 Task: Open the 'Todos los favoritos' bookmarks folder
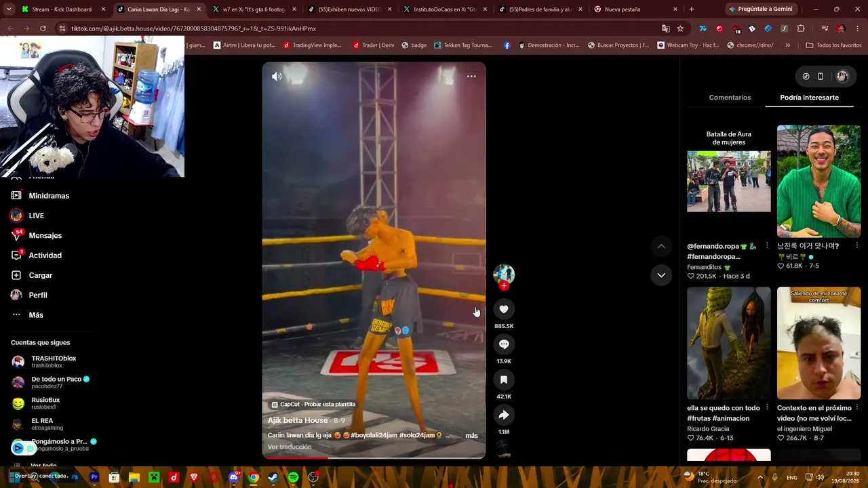click(x=833, y=45)
